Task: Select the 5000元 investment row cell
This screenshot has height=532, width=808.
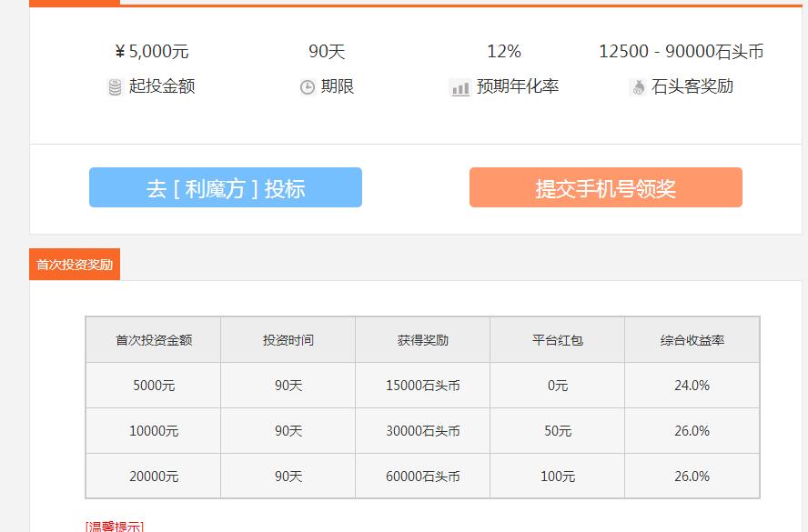Action: [x=154, y=386]
